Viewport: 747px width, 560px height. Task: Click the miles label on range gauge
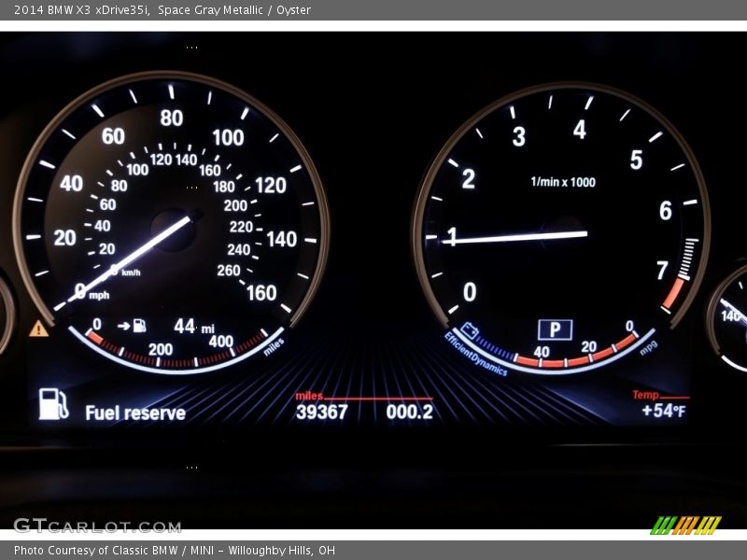click(x=274, y=346)
